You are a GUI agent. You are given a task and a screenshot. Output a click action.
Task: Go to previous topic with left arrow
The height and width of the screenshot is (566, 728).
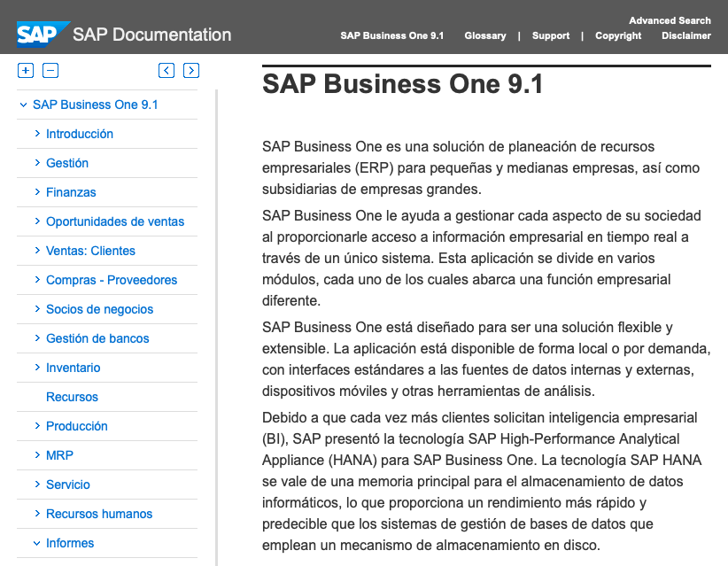[167, 71]
